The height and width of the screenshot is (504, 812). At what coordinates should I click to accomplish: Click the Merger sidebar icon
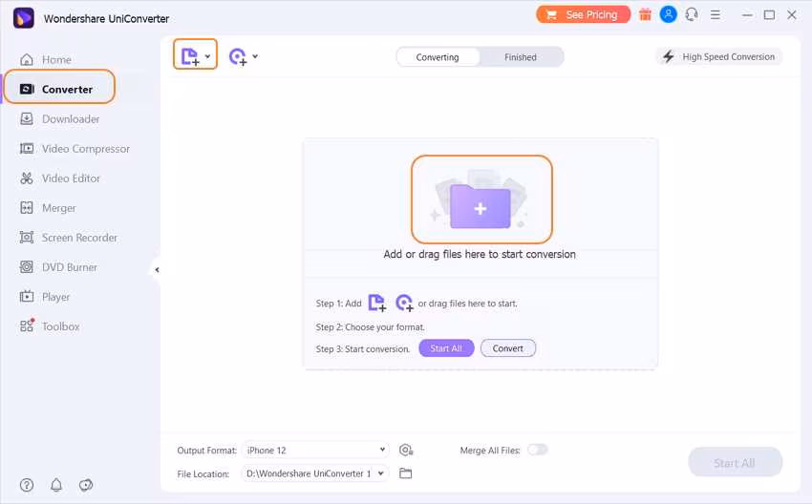click(27, 207)
